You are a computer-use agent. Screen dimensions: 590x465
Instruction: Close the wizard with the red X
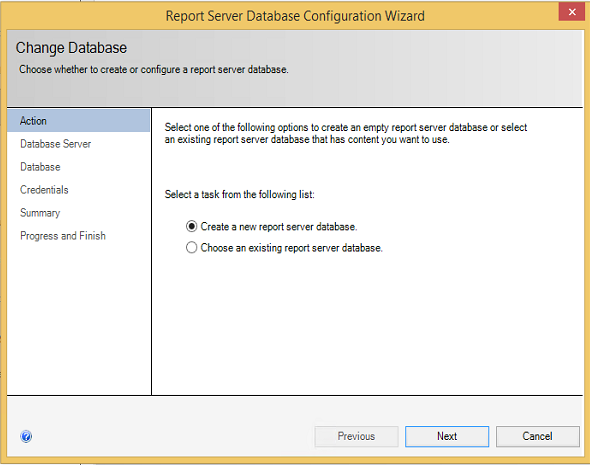click(572, 12)
